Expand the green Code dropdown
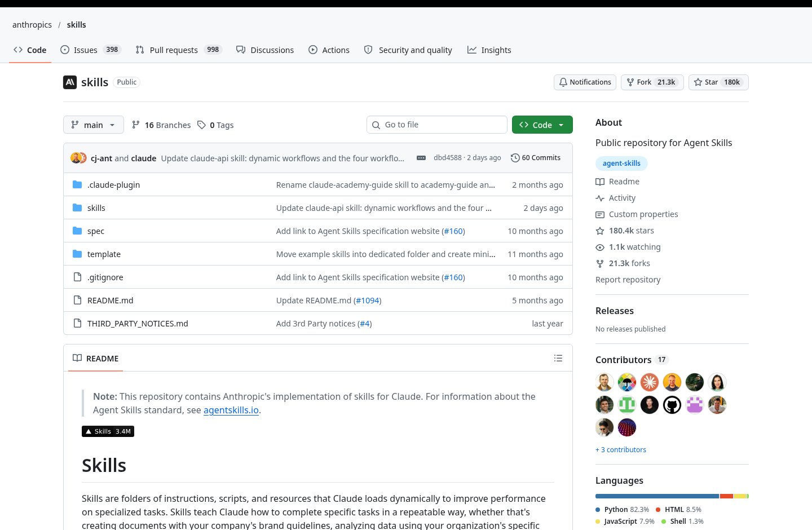Image resolution: width=812 pixels, height=530 pixels. point(542,125)
